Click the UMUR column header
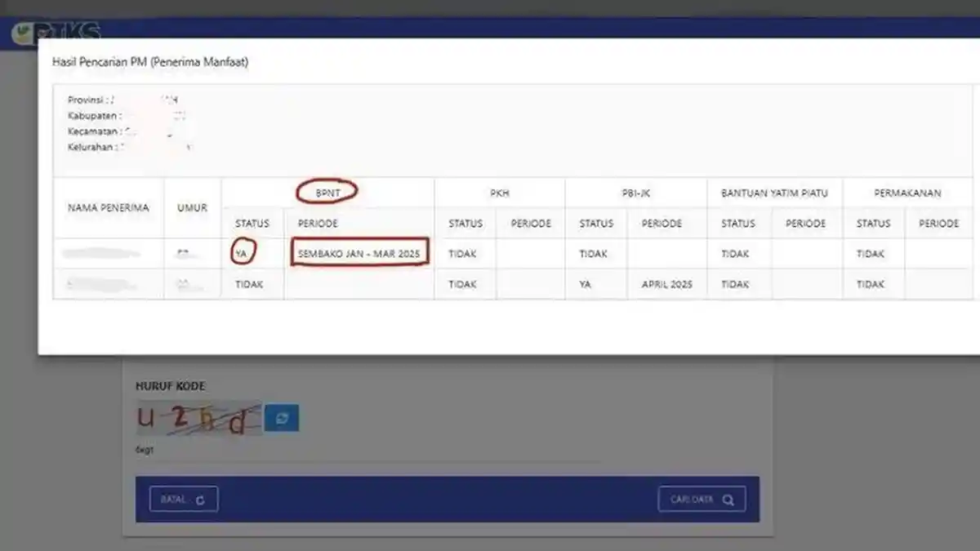980x551 pixels. coord(193,207)
